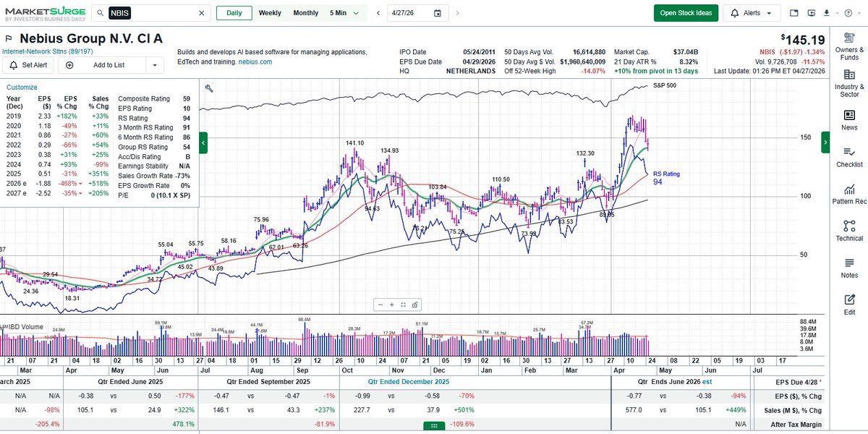Click the Sales Growth Rate row
Viewport: 868px width, 434px height.
pos(154,176)
